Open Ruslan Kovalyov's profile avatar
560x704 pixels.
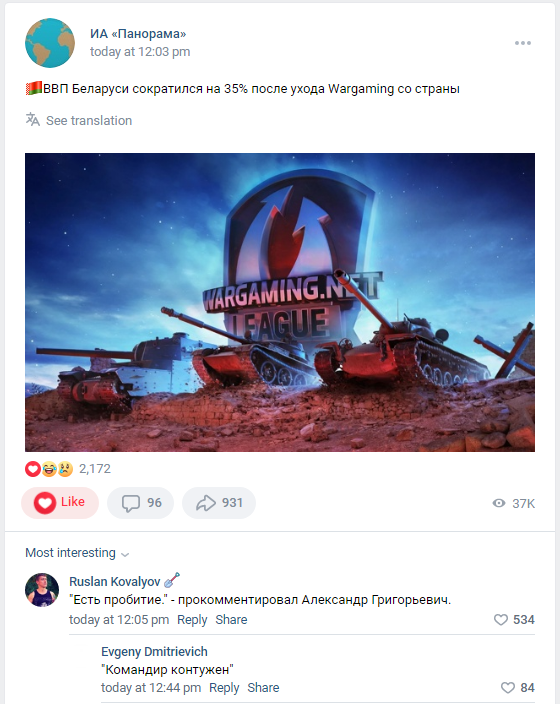click(42, 590)
